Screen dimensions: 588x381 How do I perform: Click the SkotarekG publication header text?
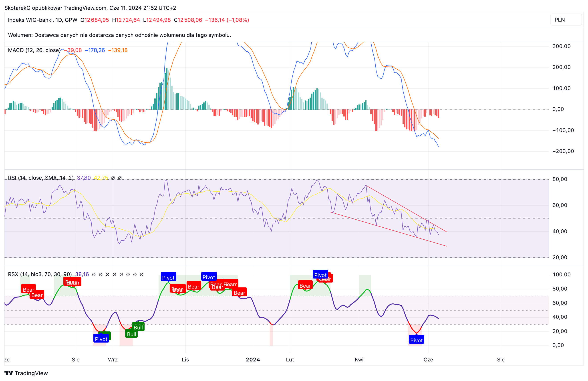90,8
